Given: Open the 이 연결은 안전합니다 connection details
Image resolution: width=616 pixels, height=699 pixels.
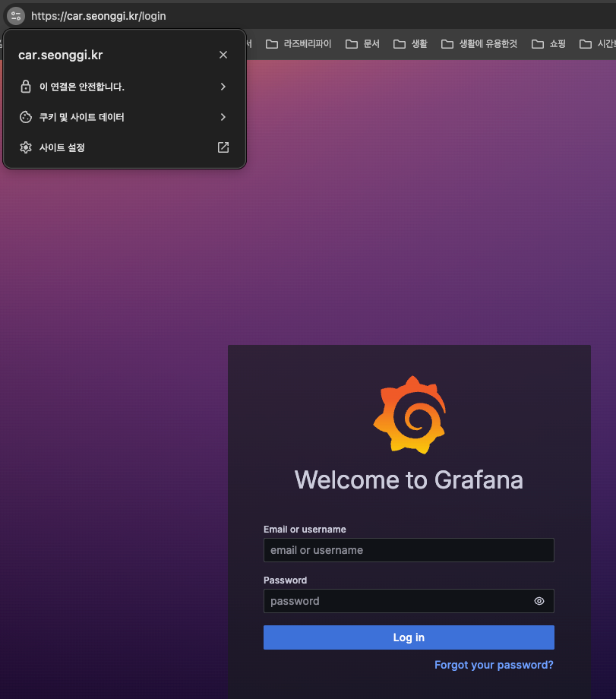Looking at the screenshot, I should pyautogui.click(x=125, y=87).
